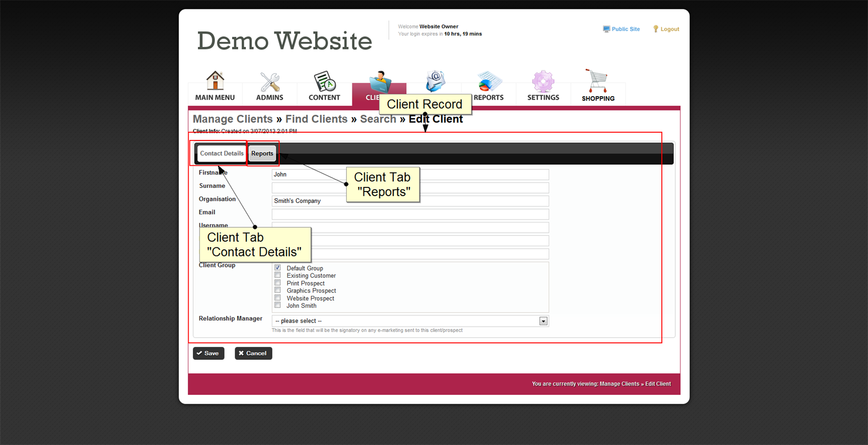Open the e-marketing envelope icon
The height and width of the screenshot is (445, 868).
435,81
